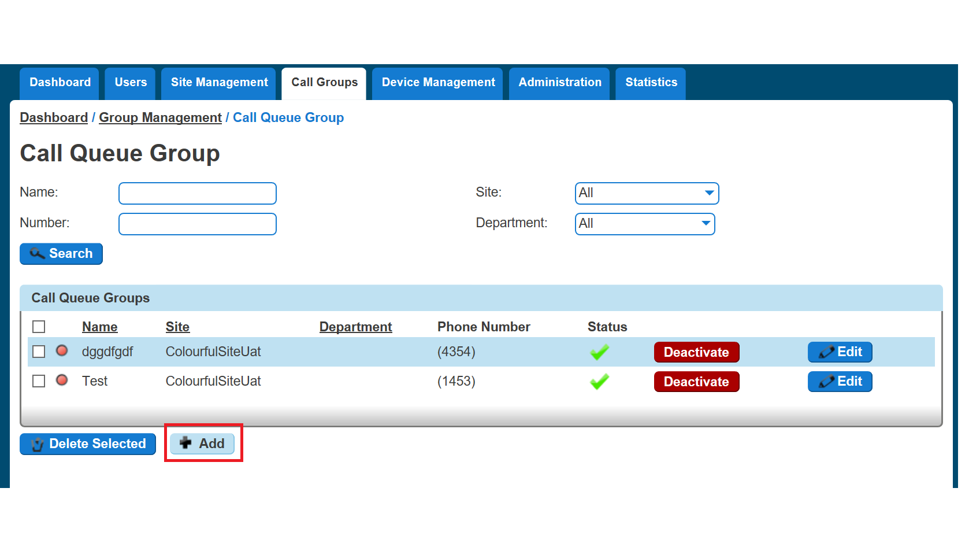
Task: Click the Phone Number column header
Action: click(x=484, y=327)
